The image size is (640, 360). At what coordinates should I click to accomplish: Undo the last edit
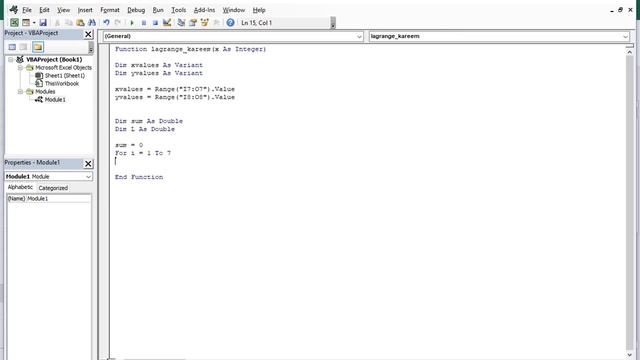coord(106,23)
